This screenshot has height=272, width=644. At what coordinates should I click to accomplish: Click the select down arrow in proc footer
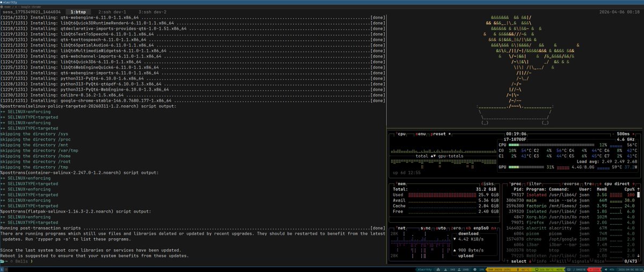(x=530, y=261)
